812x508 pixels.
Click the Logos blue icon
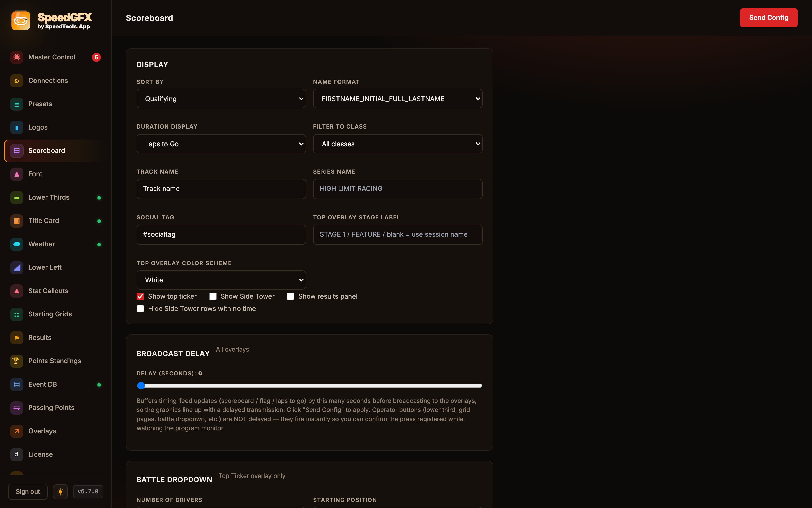click(17, 127)
